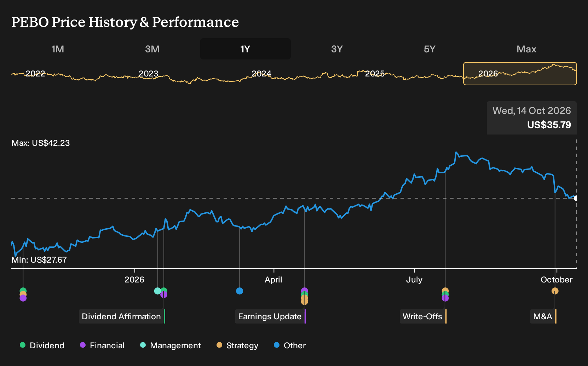Viewport: 588px width, 366px height.
Task: Toggle the Other legend filter
Action: (290, 345)
